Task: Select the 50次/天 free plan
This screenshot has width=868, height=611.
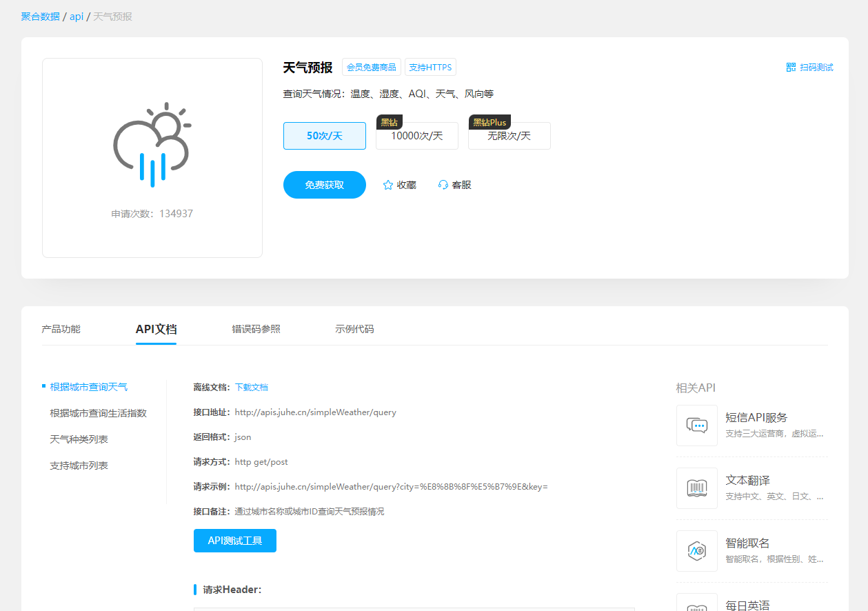Action: point(324,135)
